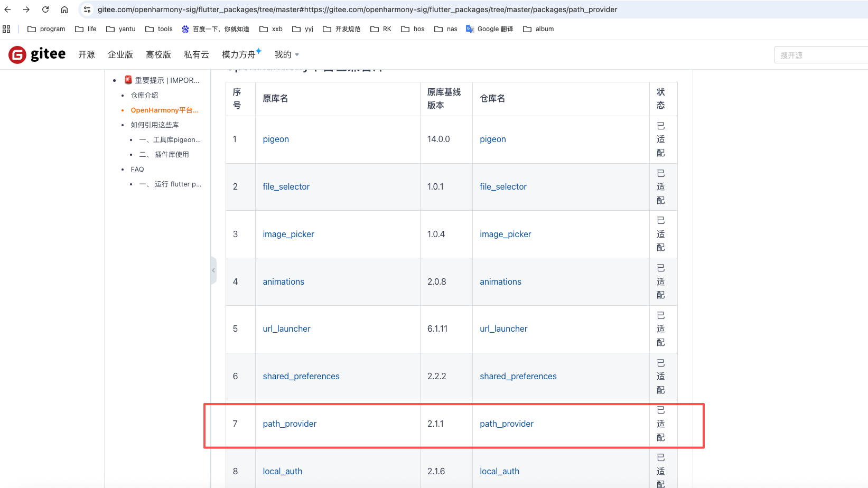Open the 开发规范 bookmarks folder

point(342,29)
